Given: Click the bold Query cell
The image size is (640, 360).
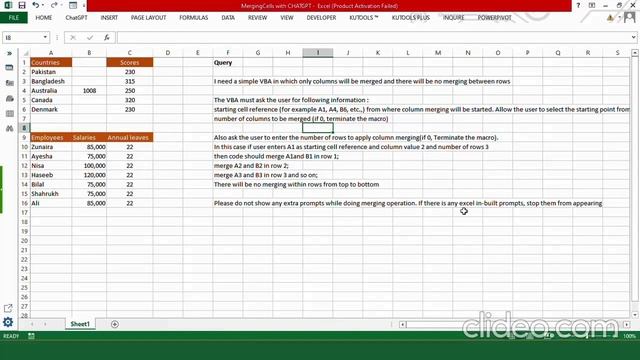Looking at the screenshot, I should coord(228,62).
